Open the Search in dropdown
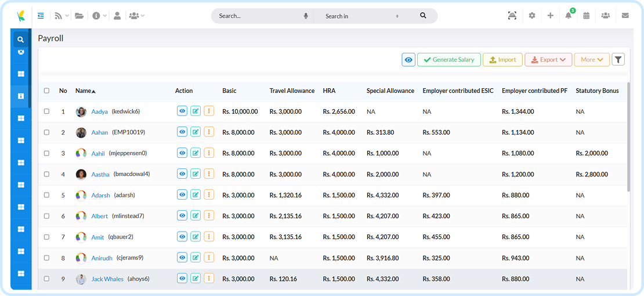The image size is (644, 296). [362, 16]
